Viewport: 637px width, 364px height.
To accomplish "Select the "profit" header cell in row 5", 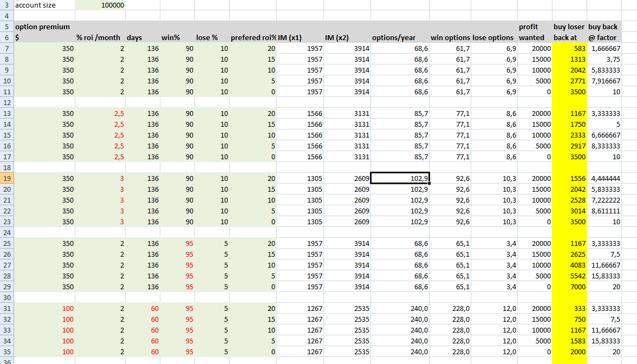I will pyautogui.click(x=535, y=27).
